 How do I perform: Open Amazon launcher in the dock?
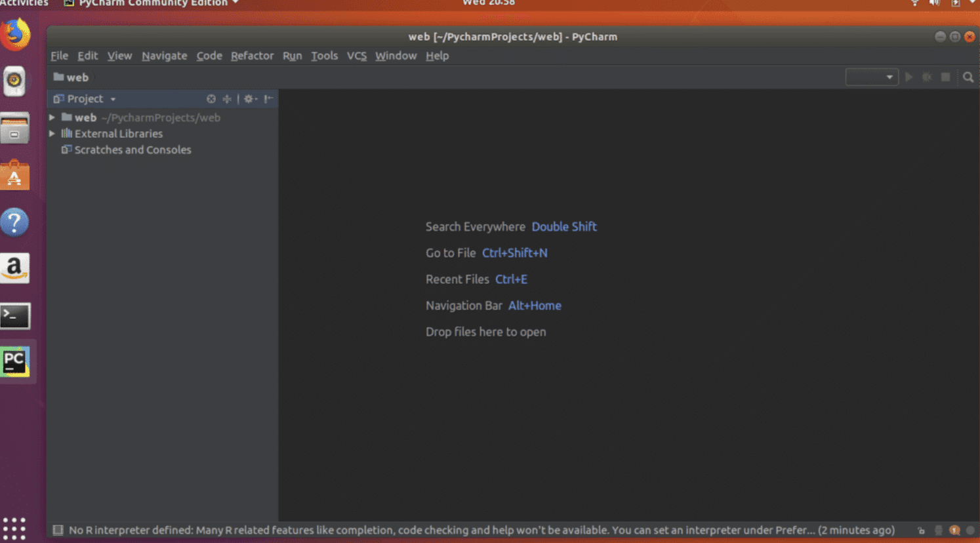(x=14, y=268)
